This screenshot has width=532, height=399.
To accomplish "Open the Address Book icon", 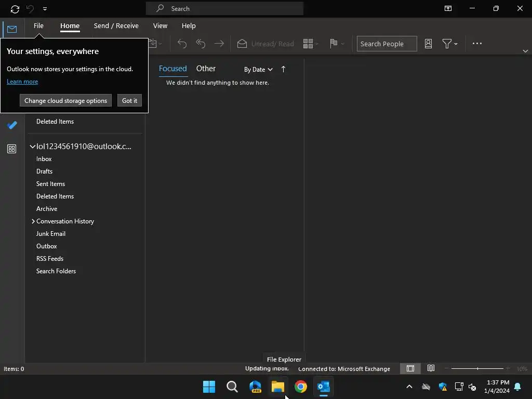I will (x=428, y=44).
